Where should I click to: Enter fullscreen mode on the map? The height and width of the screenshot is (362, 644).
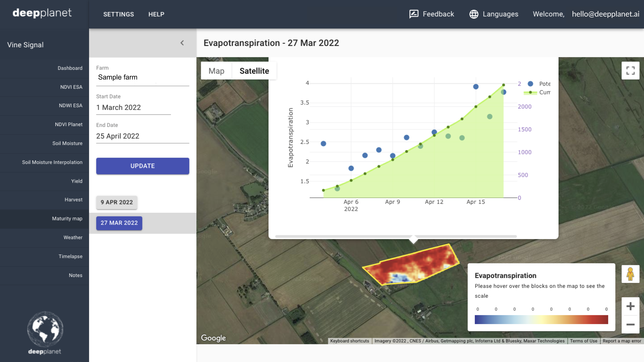(631, 70)
